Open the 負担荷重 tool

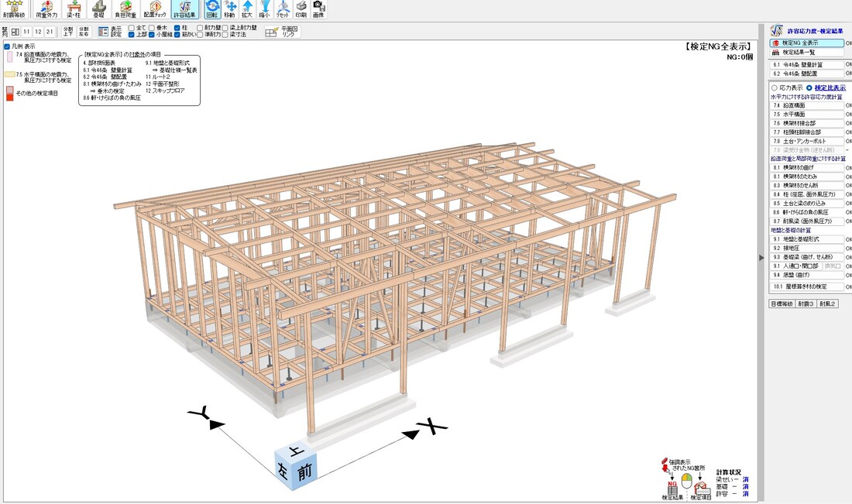click(125, 9)
